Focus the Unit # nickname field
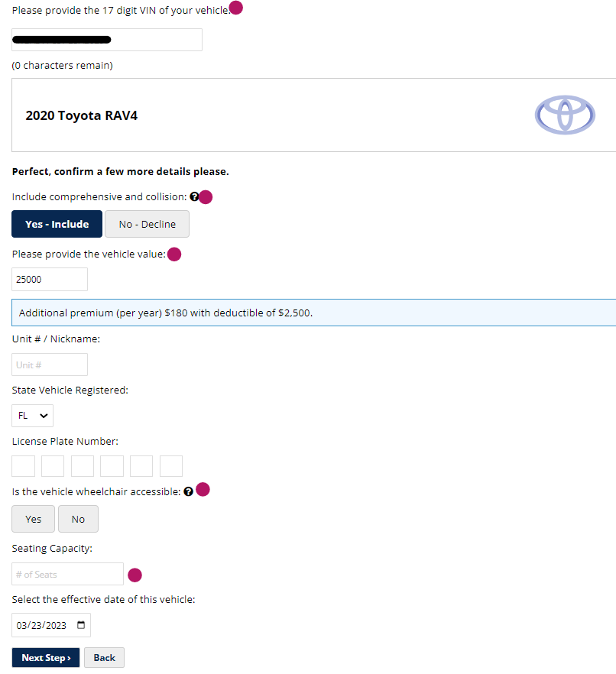This screenshot has height=674, width=616. pos(50,365)
